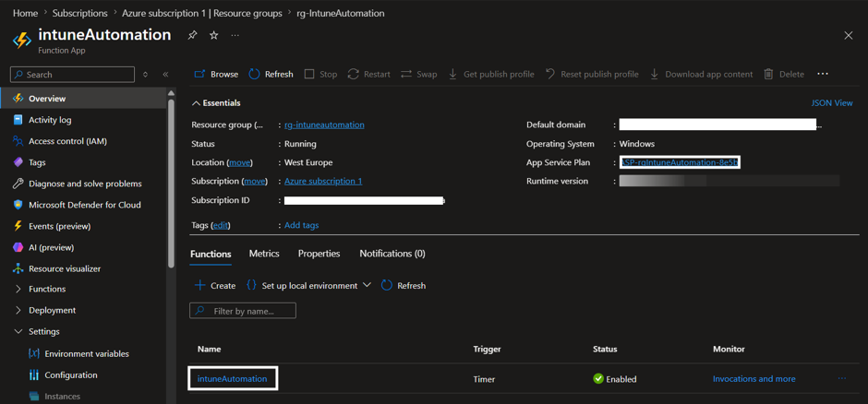Screen dimensions: 868x404
Task: Switch to the Metrics tab
Action: 264,254
